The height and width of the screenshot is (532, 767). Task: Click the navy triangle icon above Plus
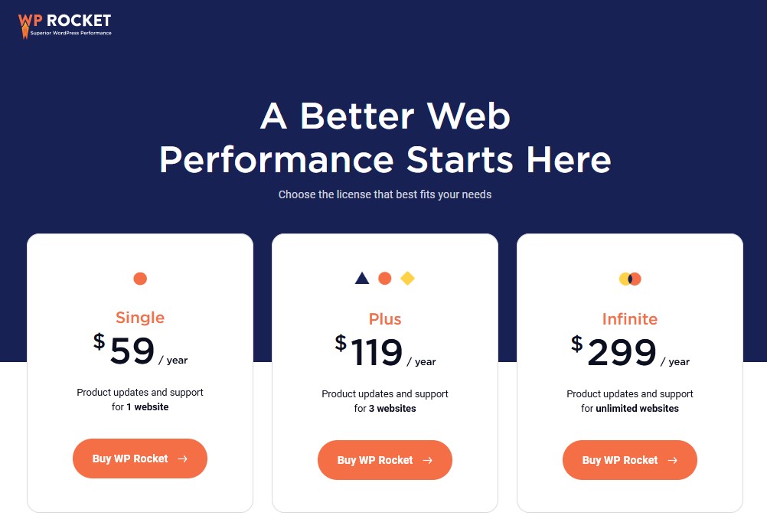pyautogui.click(x=362, y=278)
